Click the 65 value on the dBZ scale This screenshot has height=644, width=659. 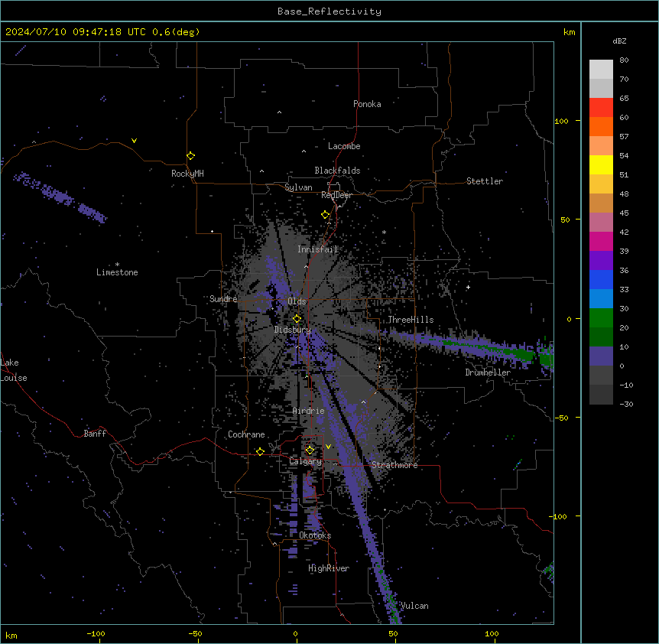624,99
